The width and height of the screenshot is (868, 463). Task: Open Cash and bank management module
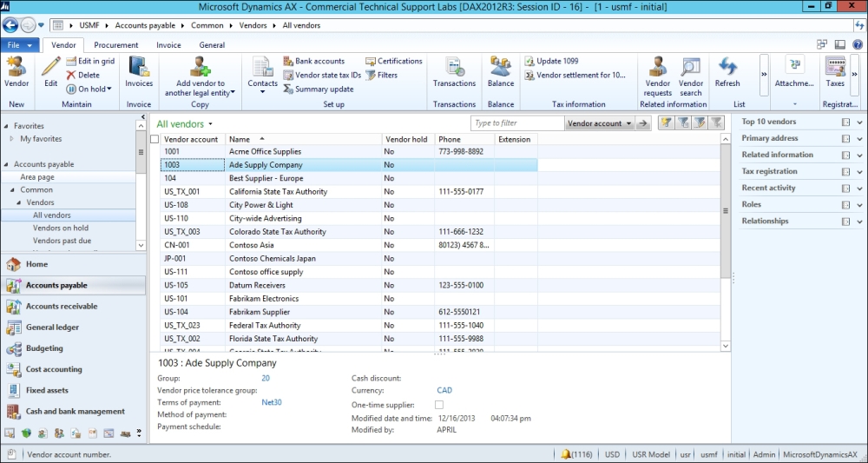73,412
